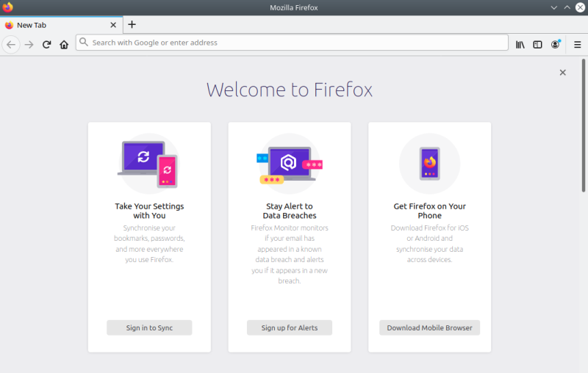Viewport: 588px width, 373px height.
Task: Click the Firefox logo in title bar
Action: 7,7
